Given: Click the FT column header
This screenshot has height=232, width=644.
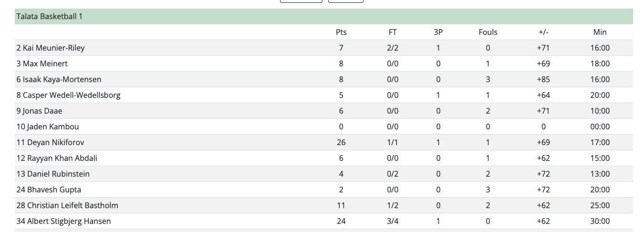Looking at the screenshot, I should point(393,32).
